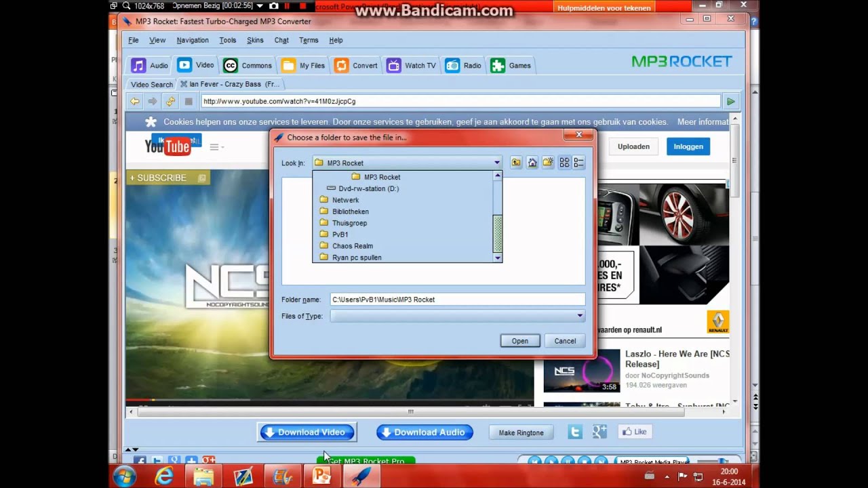Open the Watch TV section

pos(411,65)
